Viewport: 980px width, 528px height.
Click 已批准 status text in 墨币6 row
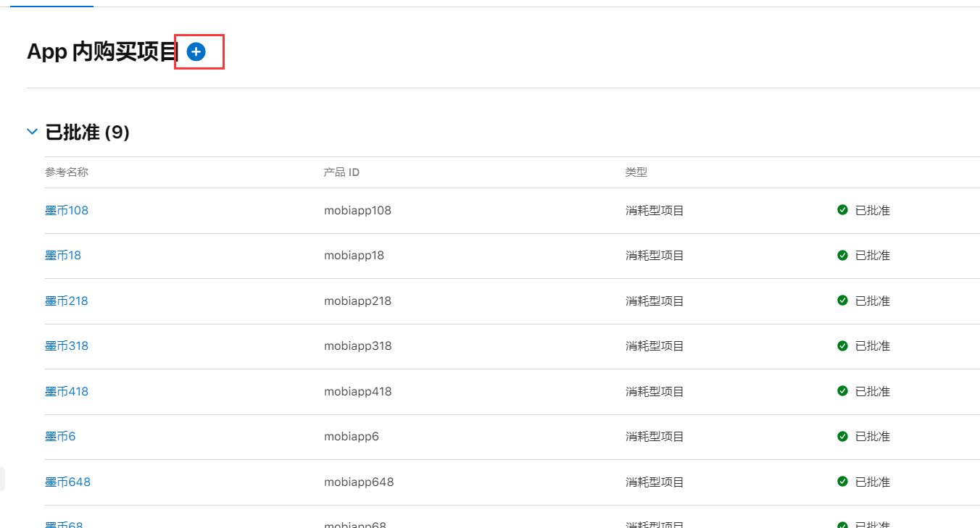[873, 436]
